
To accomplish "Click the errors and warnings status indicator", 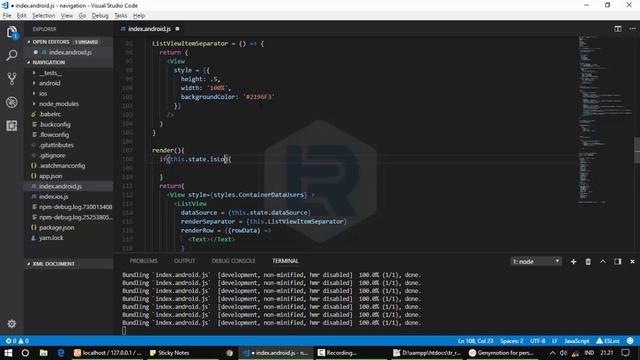I will point(17,341).
